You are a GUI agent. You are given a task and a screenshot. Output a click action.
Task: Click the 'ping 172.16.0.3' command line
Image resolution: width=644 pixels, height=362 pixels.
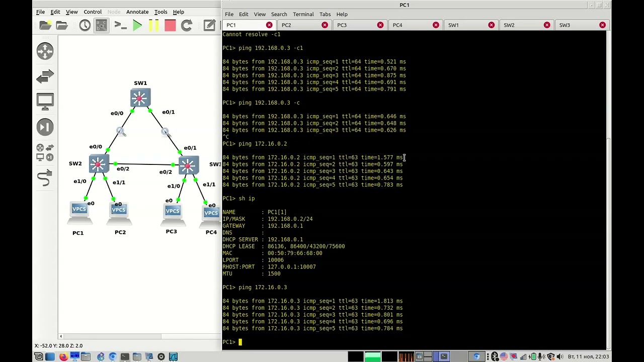coord(263,288)
